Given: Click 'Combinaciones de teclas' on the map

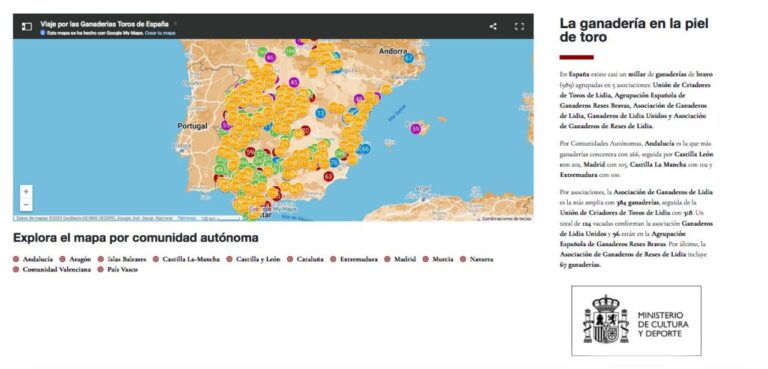Looking at the screenshot, I should click(x=506, y=219).
